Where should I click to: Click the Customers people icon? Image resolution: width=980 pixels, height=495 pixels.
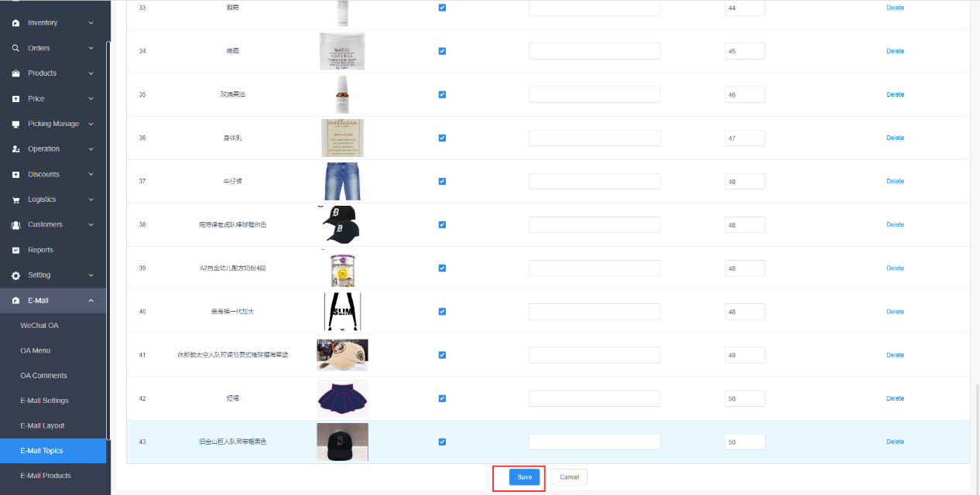(15, 225)
